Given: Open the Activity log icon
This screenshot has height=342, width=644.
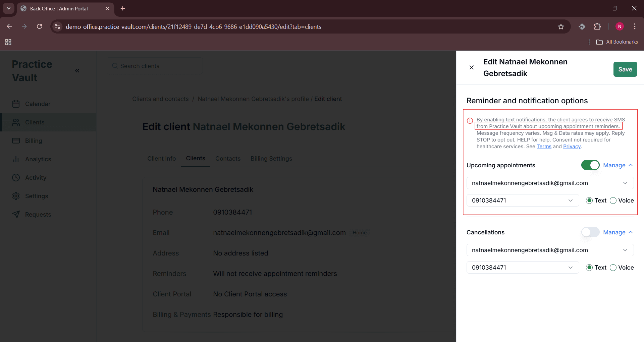Looking at the screenshot, I should point(16,177).
